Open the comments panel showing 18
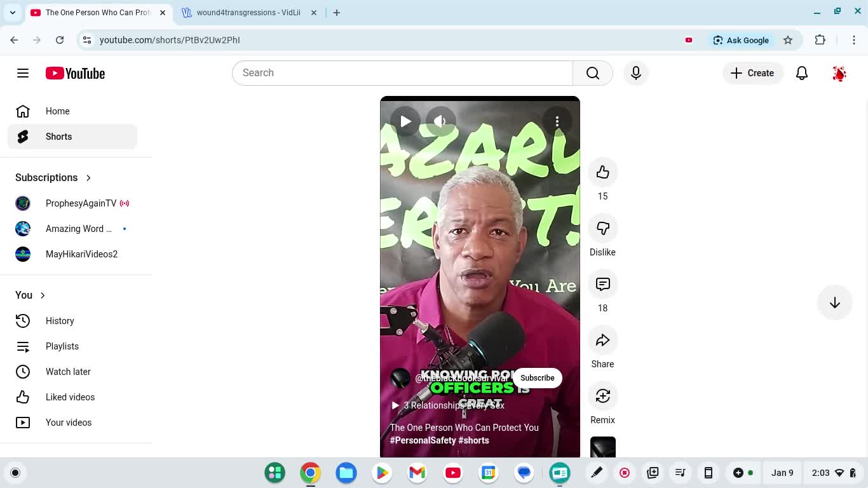 (602, 285)
